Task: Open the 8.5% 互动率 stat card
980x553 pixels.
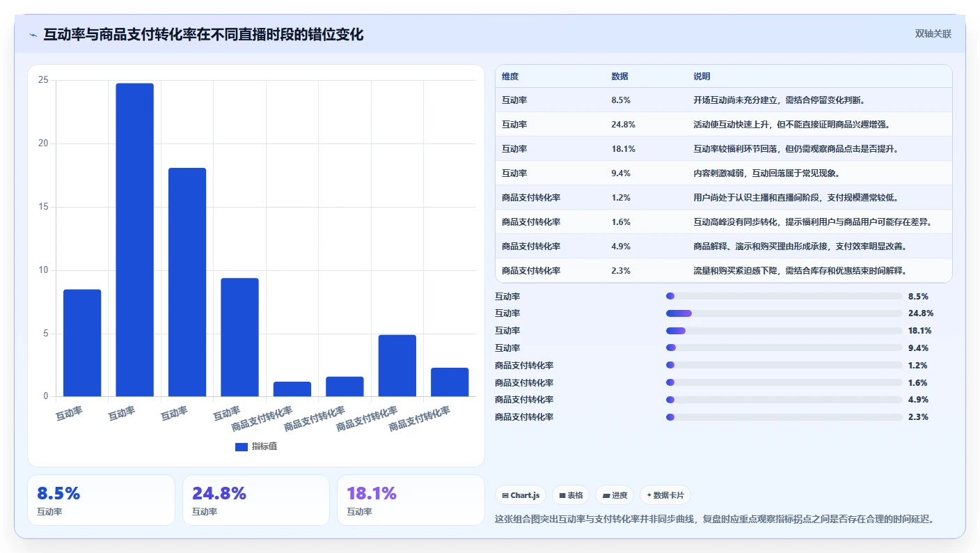Action: [101, 500]
